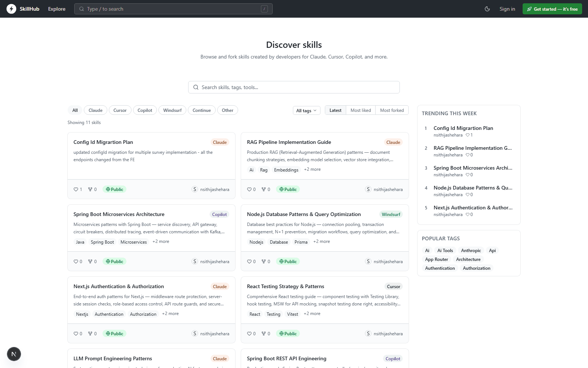This screenshot has height=368, width=588.
Task: Click fork icon on Spring Boot Microservices card
Action: coord(90,262)
